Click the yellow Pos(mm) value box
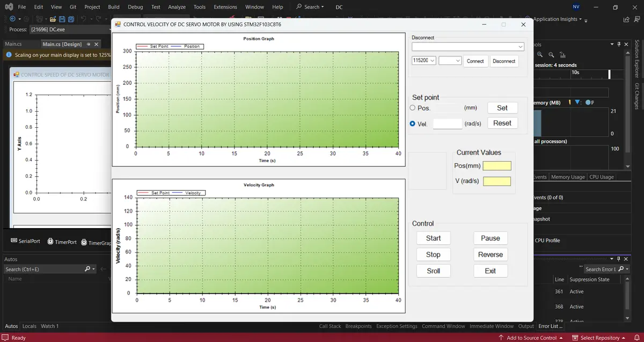This screenshot has width=644, height=342. pyautogui.click(x=497, y=166)
